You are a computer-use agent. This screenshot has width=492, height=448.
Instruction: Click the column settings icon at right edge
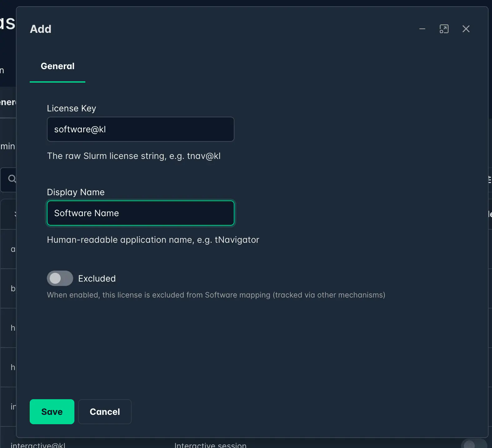489,180
